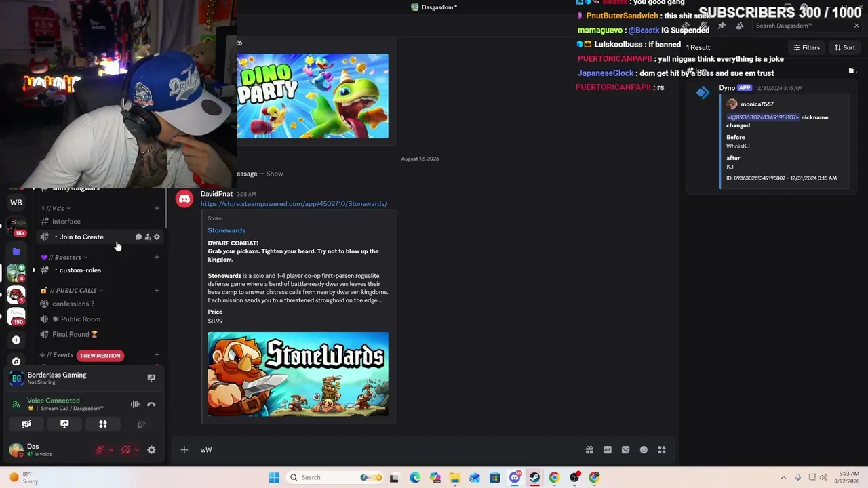Add channel to Boosters category
Viewport: 868px width, 488px height.
coord(157,257)
